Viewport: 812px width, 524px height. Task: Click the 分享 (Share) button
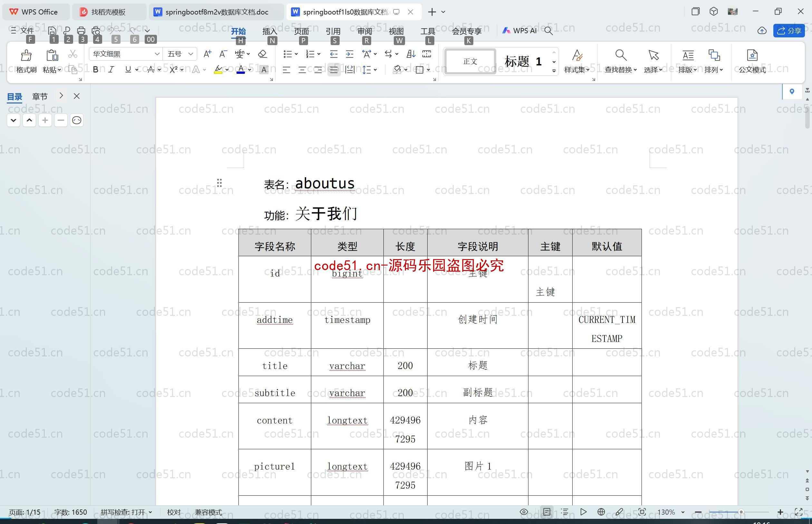[789, 31]
